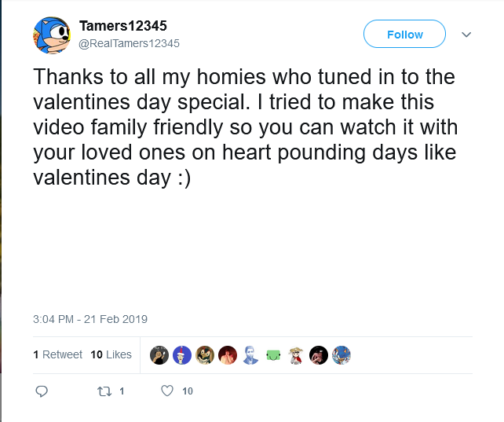Click the reply speech bubble icon
504x422 pixels.
tap(42, 391)
